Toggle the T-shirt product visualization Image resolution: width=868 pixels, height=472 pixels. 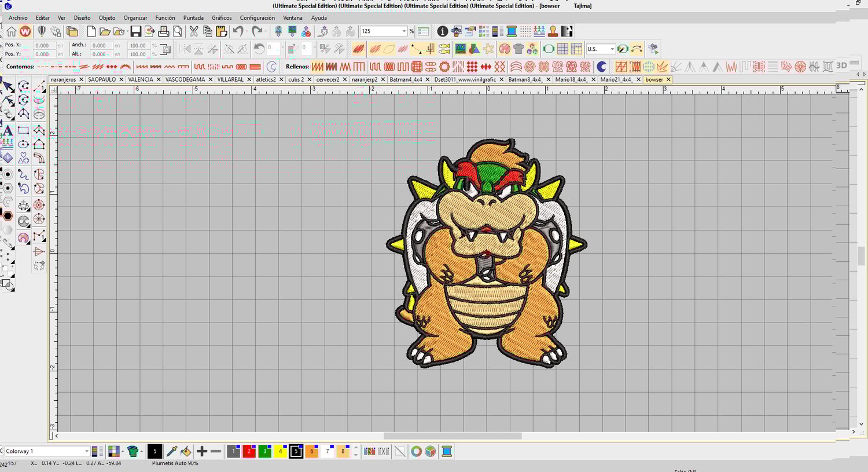point(518,49)
